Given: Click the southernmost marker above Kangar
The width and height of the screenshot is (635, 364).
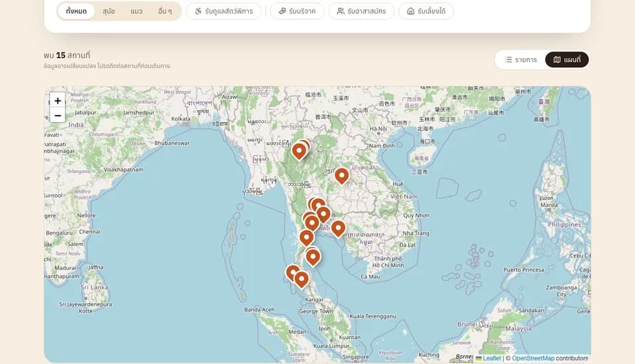Looking at the screenshot, I should (302, 280).
